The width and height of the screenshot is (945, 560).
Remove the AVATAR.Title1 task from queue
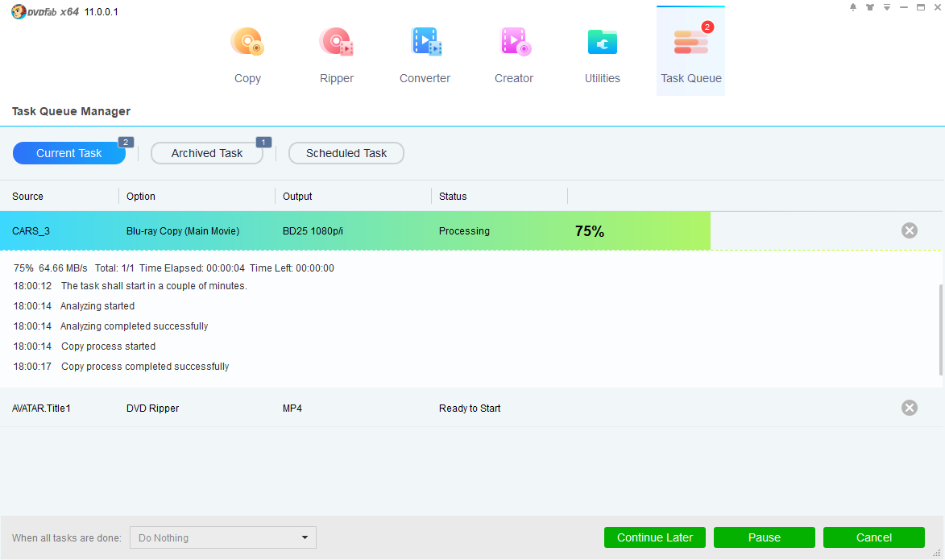[x=910, y=408]
